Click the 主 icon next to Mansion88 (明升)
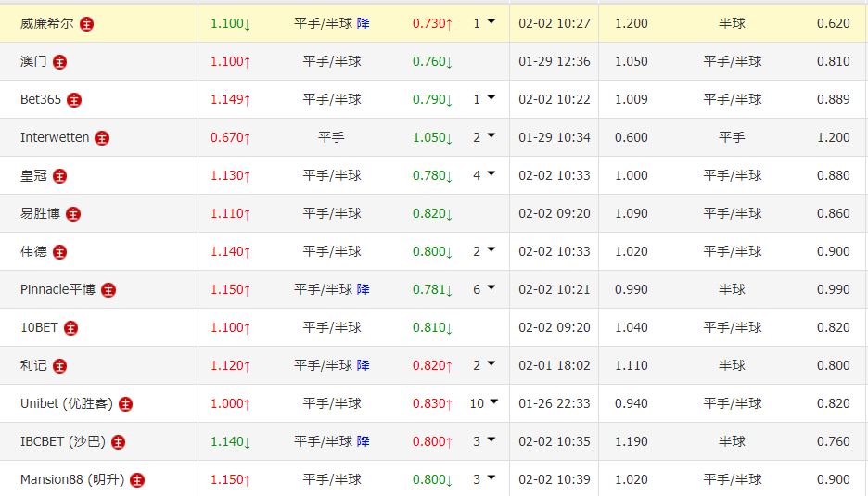This screenshot has height=496, width=868. click(137, 480)
